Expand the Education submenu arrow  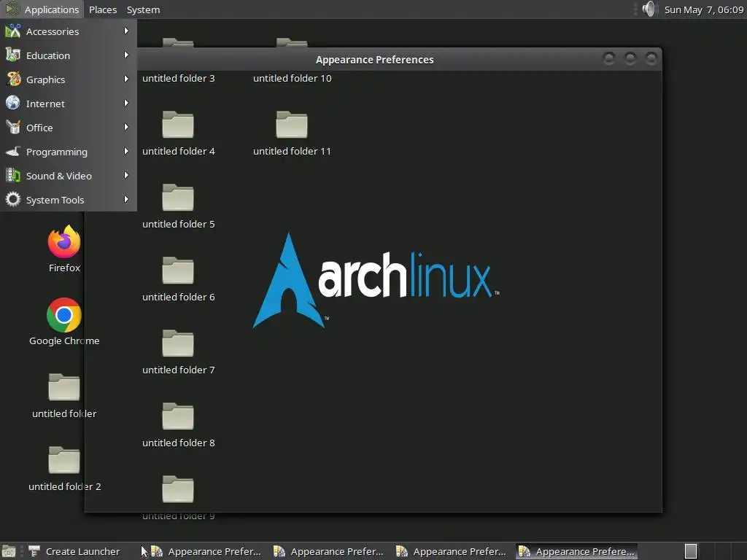pyautogui.click(x=126, y=55)
